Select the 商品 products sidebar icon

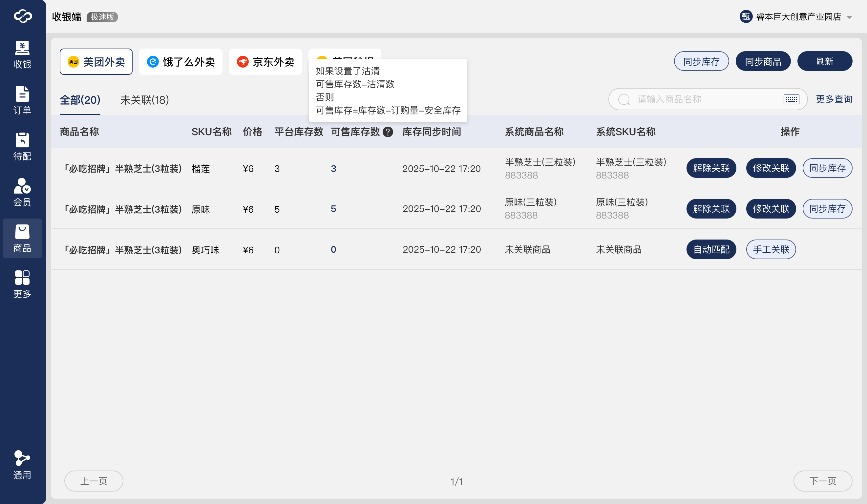tap(22, 238)
